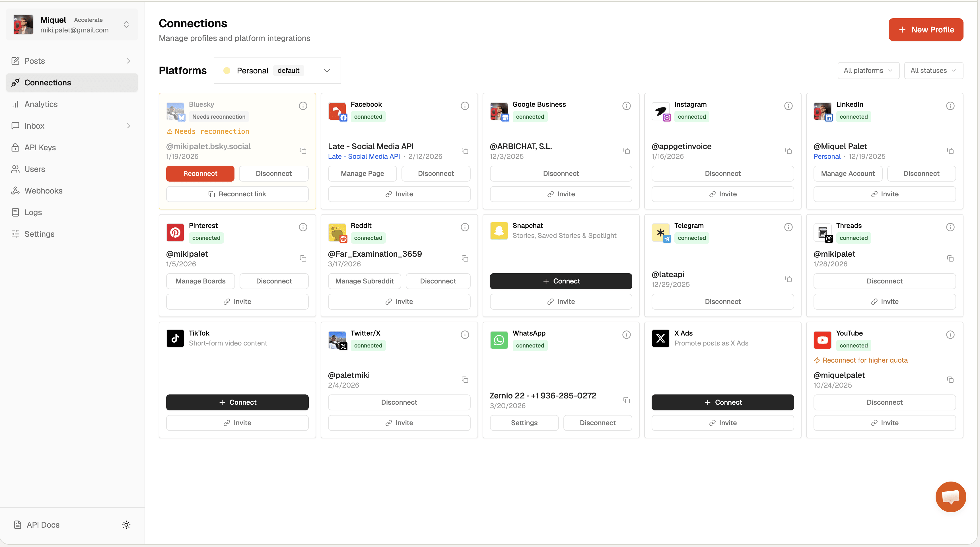Click the Telegram card info icon
Viewport: 980px width, 547px height.
click(x=788, y=227)
